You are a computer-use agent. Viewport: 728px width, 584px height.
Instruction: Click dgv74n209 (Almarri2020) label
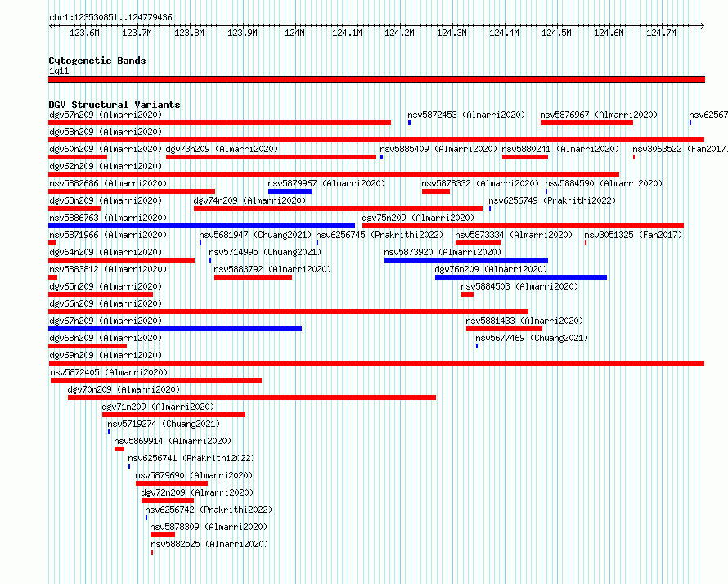tap(249, 200)
